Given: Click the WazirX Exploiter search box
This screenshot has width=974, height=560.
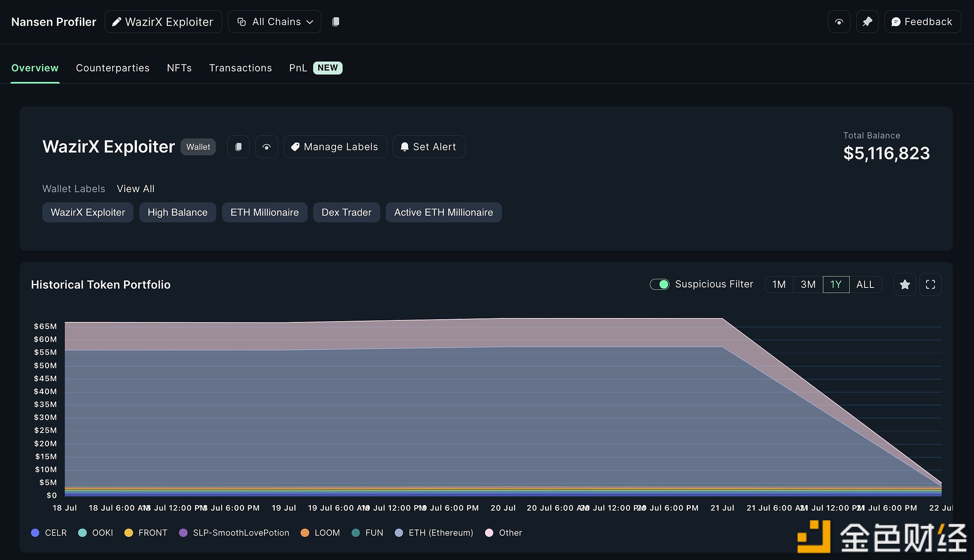Looking at the screenshot, I should 163,22.
